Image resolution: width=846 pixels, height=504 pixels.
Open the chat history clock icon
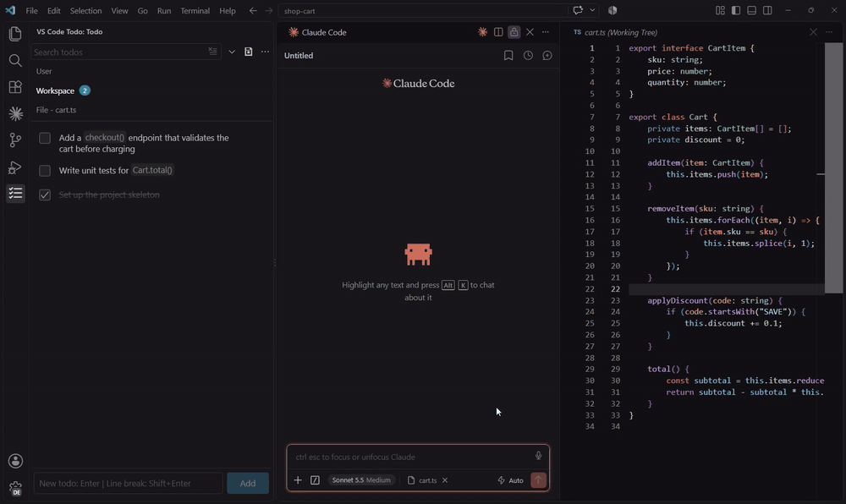point(528,56)
